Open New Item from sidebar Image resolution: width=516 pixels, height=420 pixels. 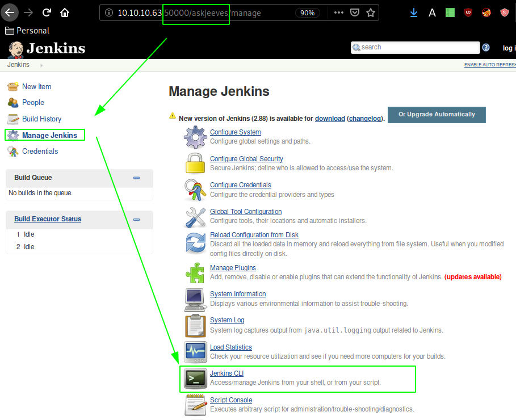click(36, 87)
